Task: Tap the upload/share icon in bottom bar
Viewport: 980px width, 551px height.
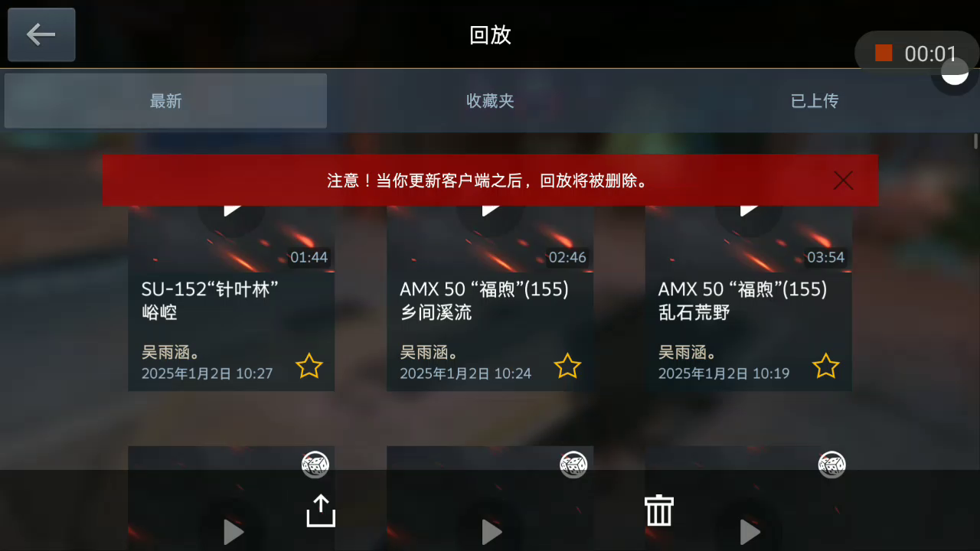Action: coord(321,510)
